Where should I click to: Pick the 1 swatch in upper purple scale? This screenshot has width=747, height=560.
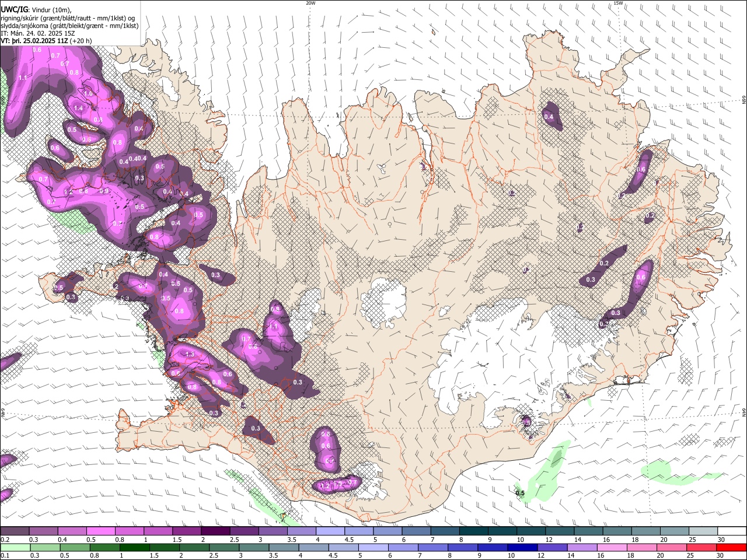click(x=158, y=531)
